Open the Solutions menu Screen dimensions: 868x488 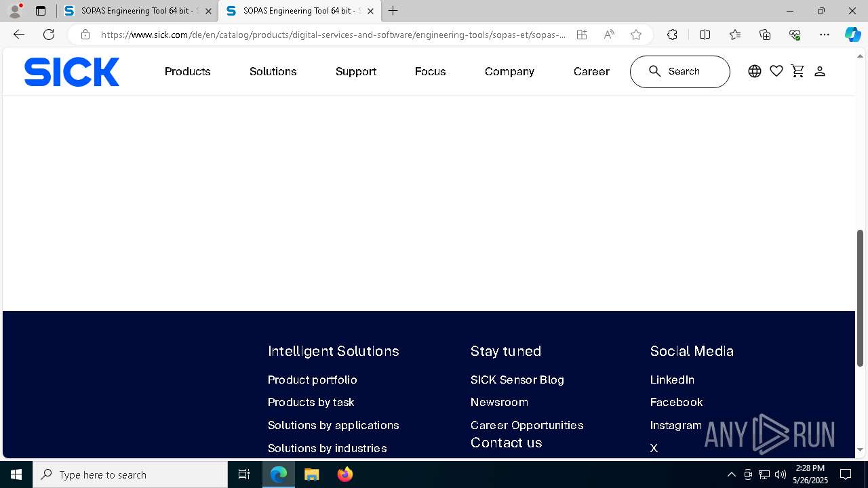tap(273, 71)
